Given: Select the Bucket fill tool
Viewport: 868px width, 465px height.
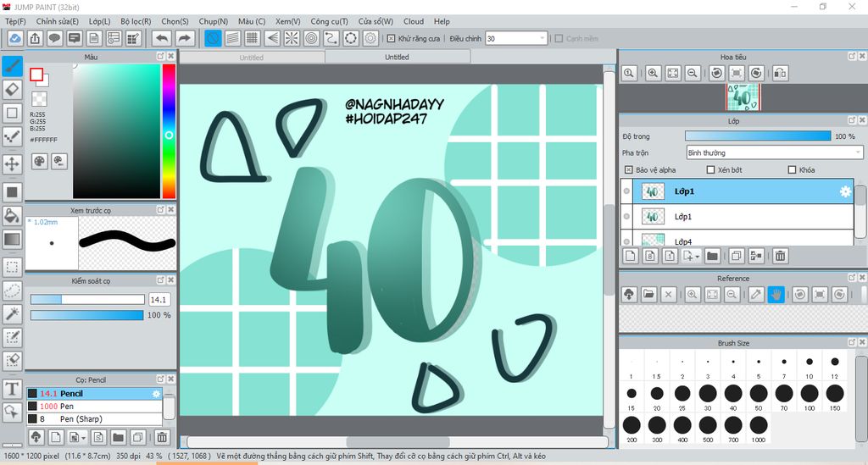Looking at the screenshot, I should [x=12, y=216].
